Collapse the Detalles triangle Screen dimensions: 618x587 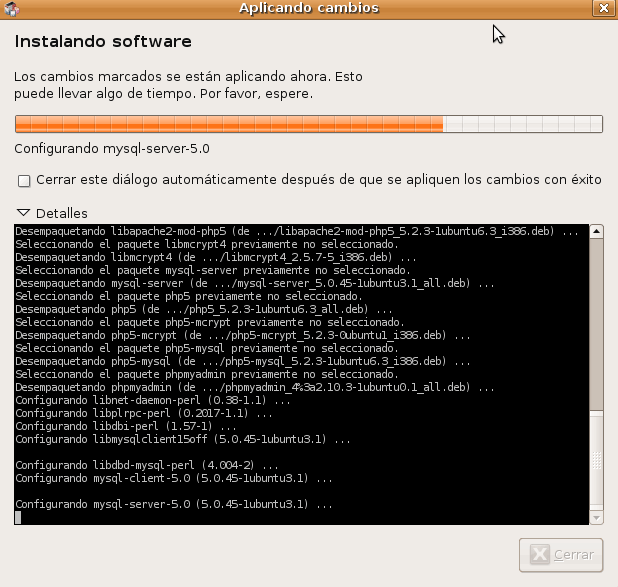[23, 213]
